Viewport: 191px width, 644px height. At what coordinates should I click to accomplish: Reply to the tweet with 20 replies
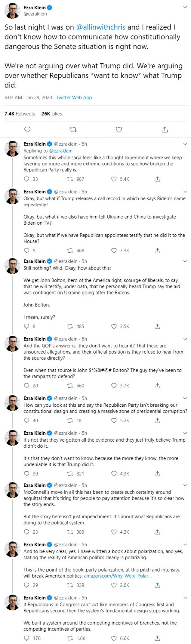coord(27,386)
